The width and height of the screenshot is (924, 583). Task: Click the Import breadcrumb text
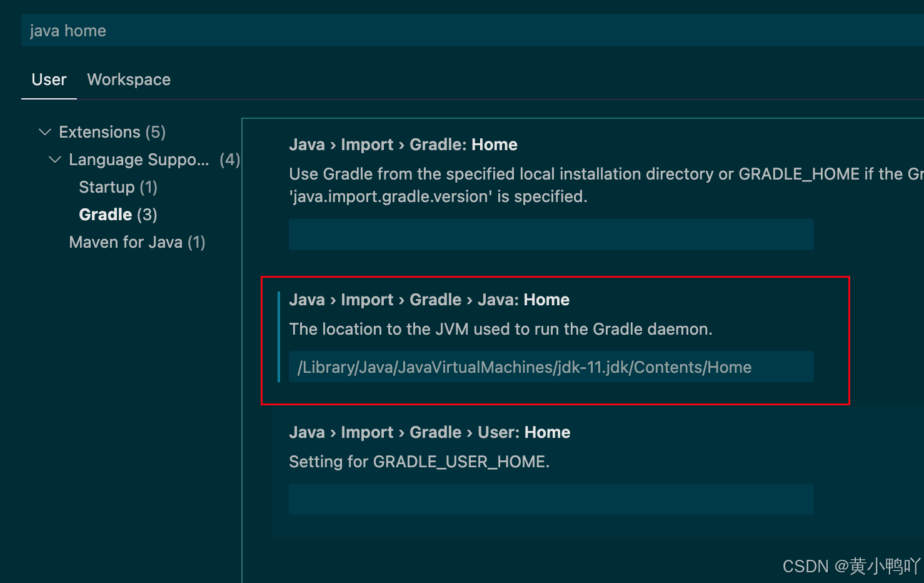pyautogui.click(x=368, y=299)
